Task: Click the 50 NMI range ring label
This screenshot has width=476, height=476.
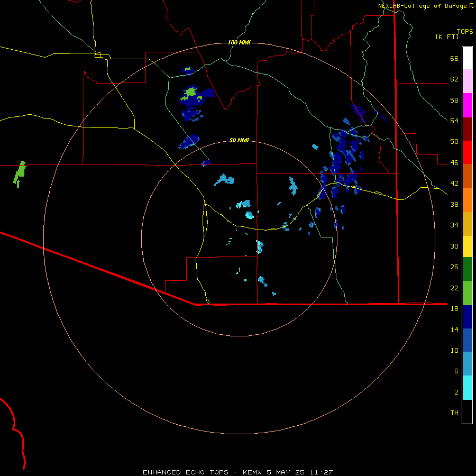Action: click(239, 140)
